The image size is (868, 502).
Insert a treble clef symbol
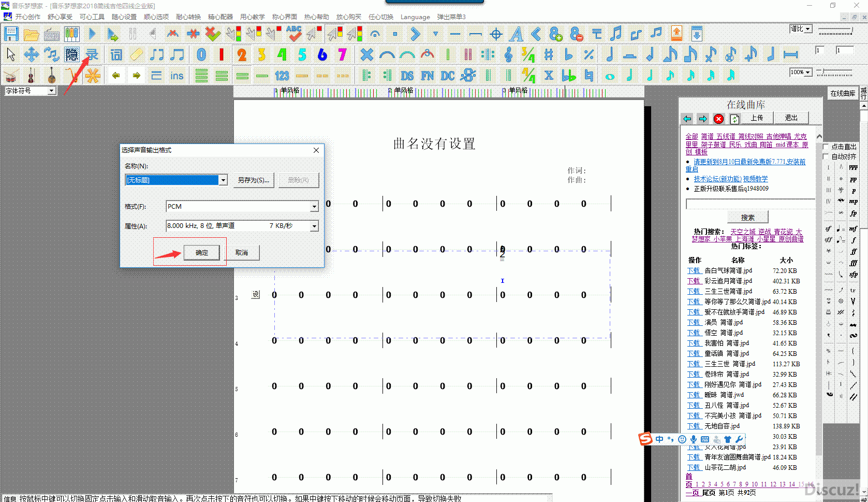(508, 54)
